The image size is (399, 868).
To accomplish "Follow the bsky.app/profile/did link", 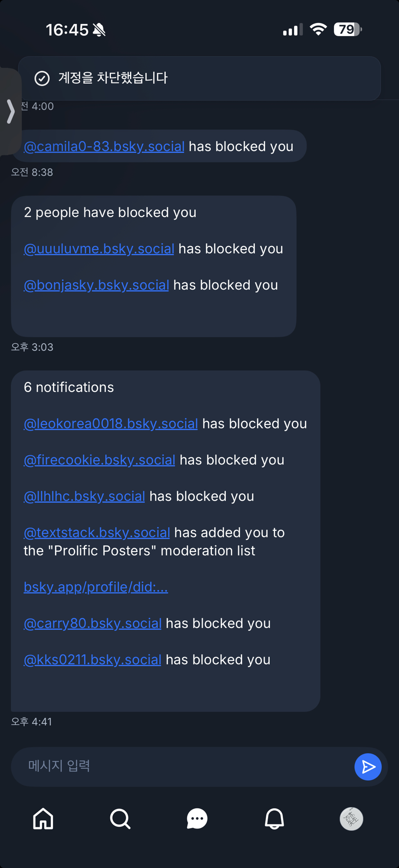I will (x=95, y=587).
